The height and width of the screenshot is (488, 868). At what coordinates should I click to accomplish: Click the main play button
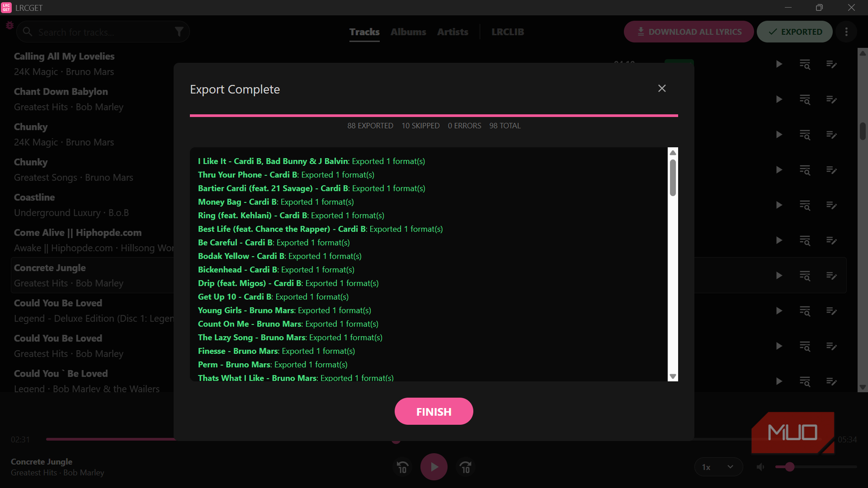pos(433,467)
